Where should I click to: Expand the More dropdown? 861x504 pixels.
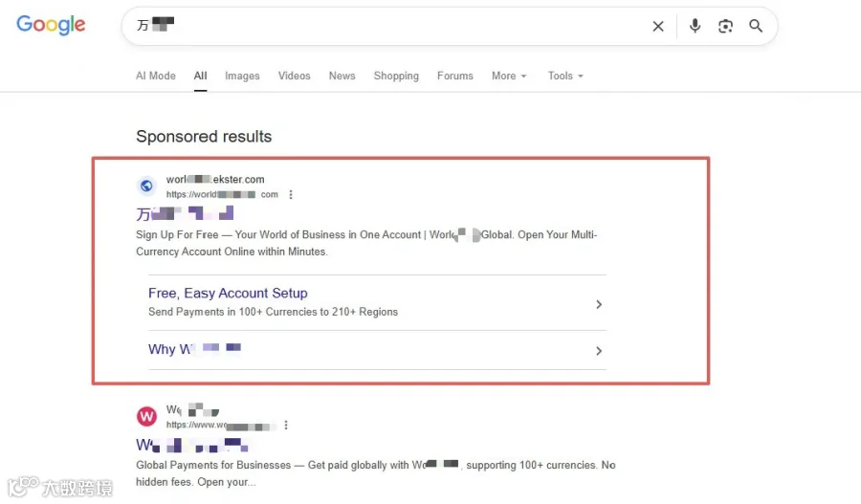(509, 76)
